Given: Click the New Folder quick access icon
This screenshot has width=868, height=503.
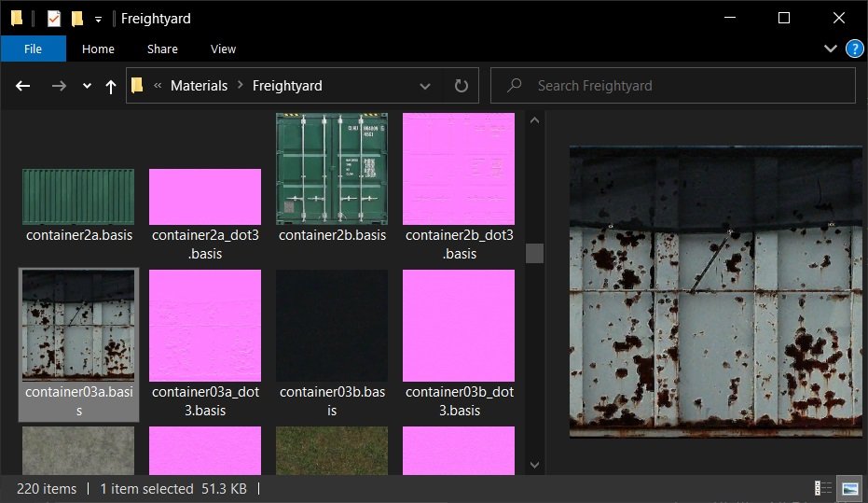Looking at the screenshot, I should (x=77, y=19).
